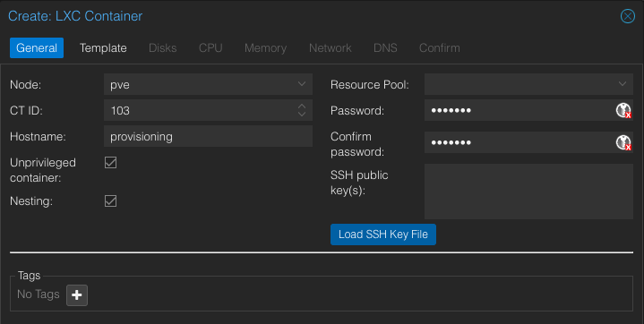644x324 pixels.
Task: Add a tag with the plus icon
Action: [x=77, y=294]
